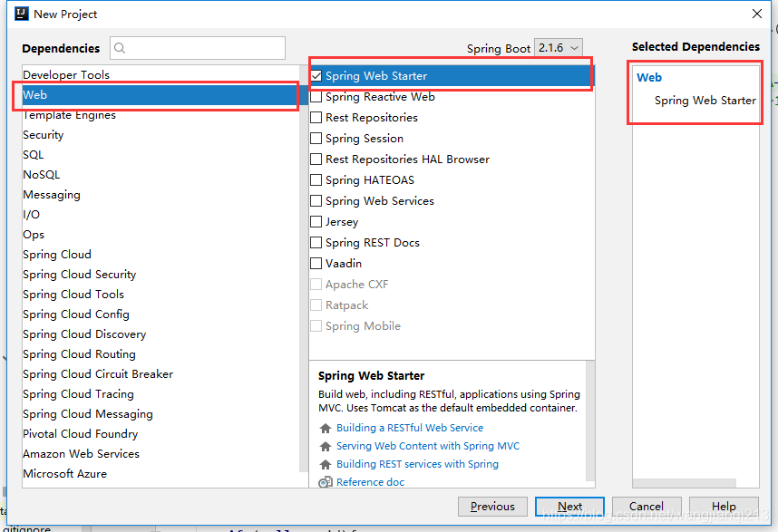This screenshot has width=778, height=532.
Task: Open Building a RESTful Web Service link
Action: (x=410, y=428)
